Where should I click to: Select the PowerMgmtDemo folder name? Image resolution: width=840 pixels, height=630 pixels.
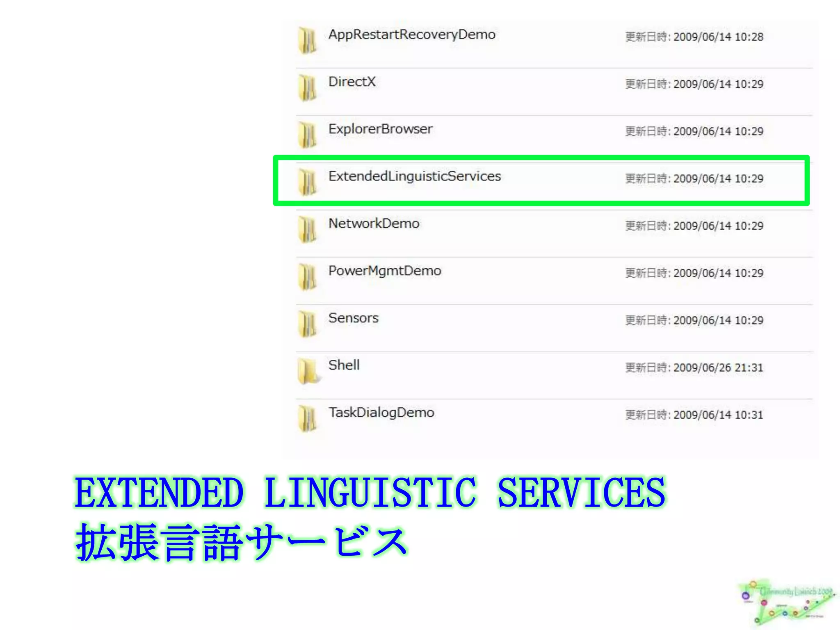pos(385,271)
